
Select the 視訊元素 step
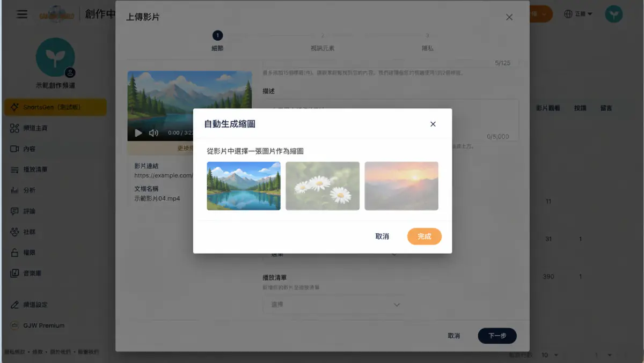point(323,41)
